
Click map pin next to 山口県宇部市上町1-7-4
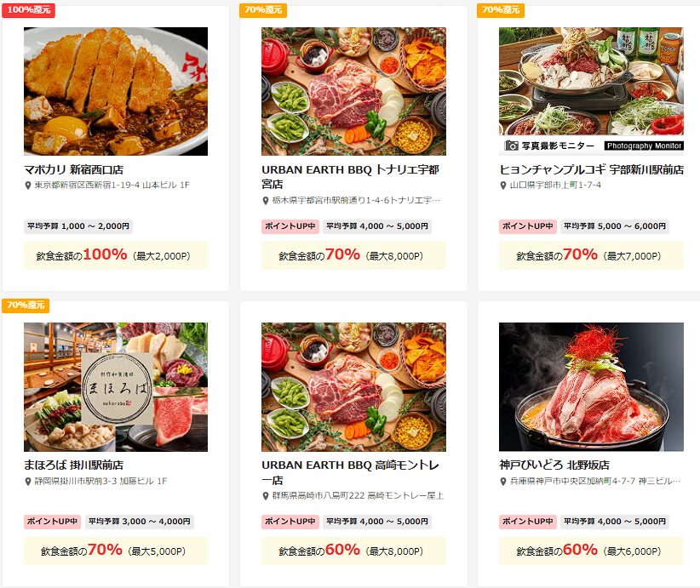(x=503, y=186)
